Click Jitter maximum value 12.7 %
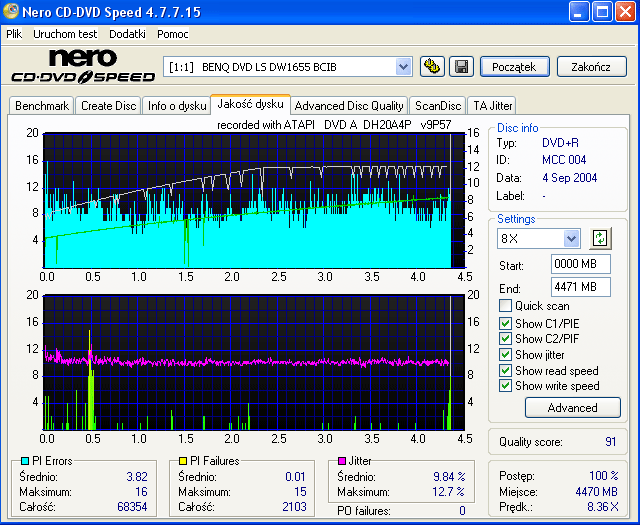Image resolution: width=640 pixels, height=525 pixels. pos(448,492)
